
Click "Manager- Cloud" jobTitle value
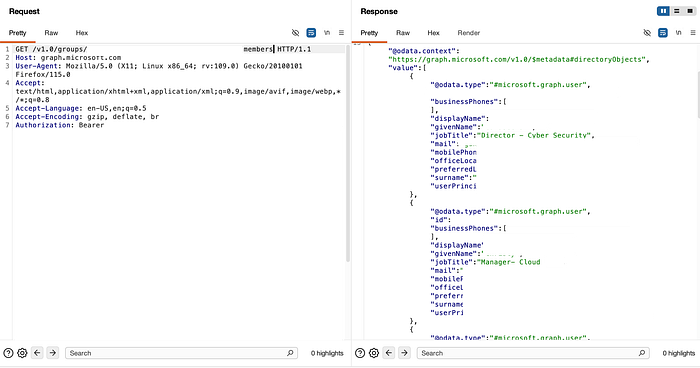[x=508, y=262]
